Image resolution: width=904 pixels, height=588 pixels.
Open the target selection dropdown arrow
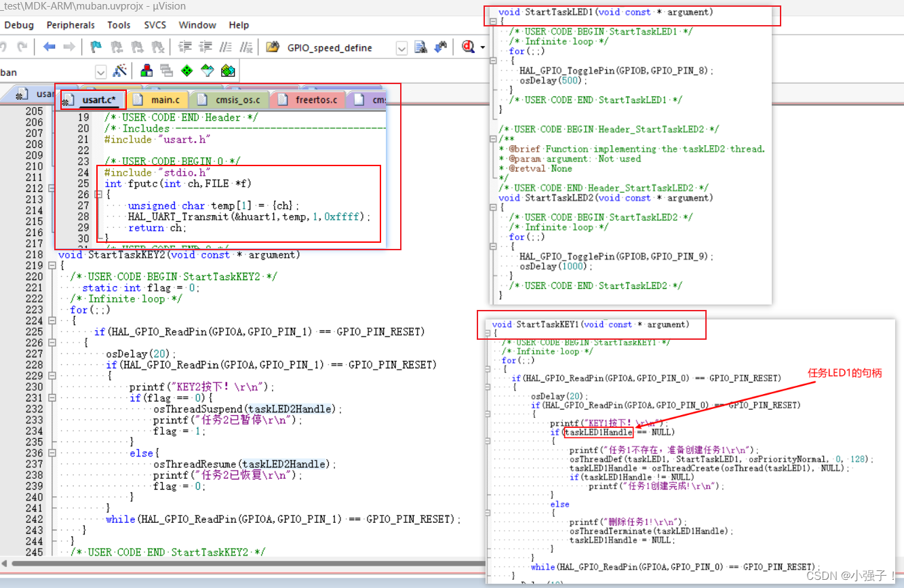click(x=101, y=72)
